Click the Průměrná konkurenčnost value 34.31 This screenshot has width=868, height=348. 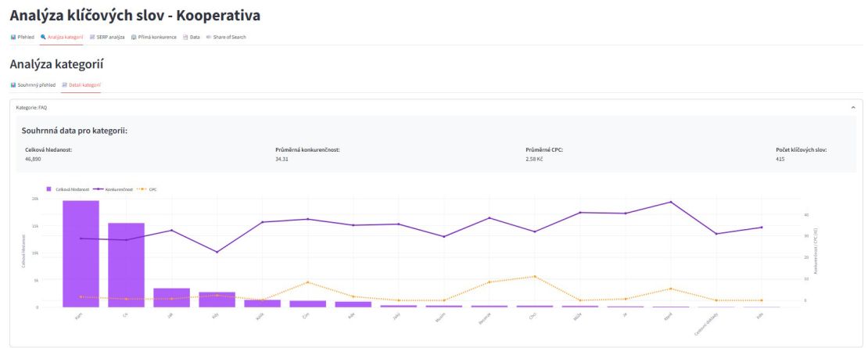click(x=282, y=160)
